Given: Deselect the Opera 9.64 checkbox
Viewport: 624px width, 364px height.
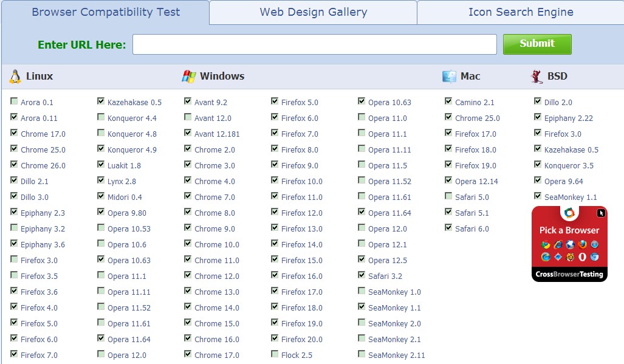Looking at the screenshot, I should point(538,180).
